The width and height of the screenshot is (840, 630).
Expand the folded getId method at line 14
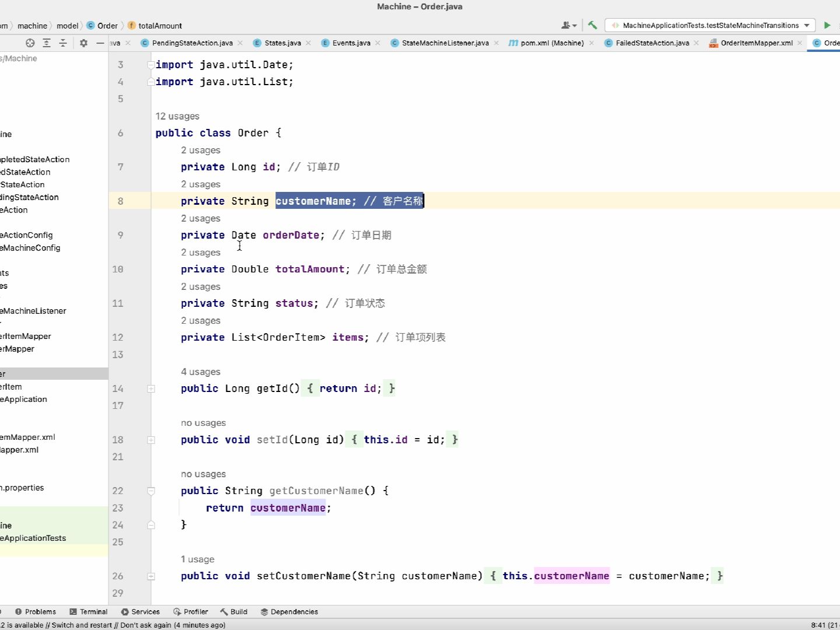point(151,388)
